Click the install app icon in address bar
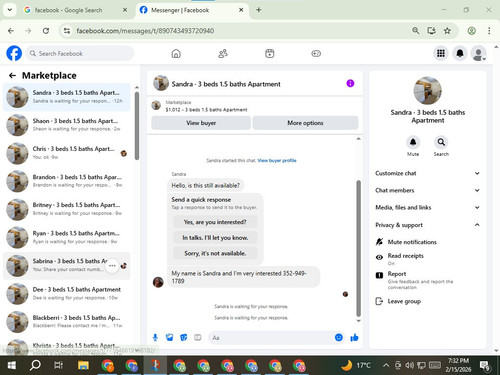The image size is (500, 375). [431, 31]
